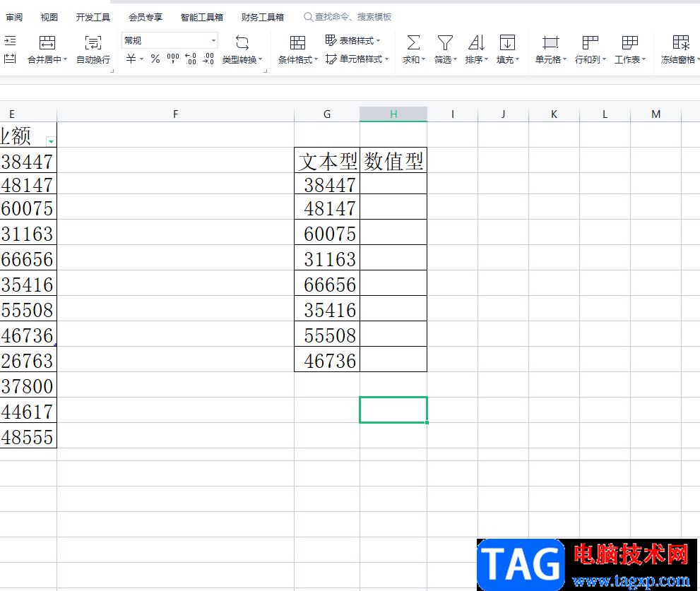Select column I header
The height and width of the screenshot is (591, 700).
click(x=452, y=114)
